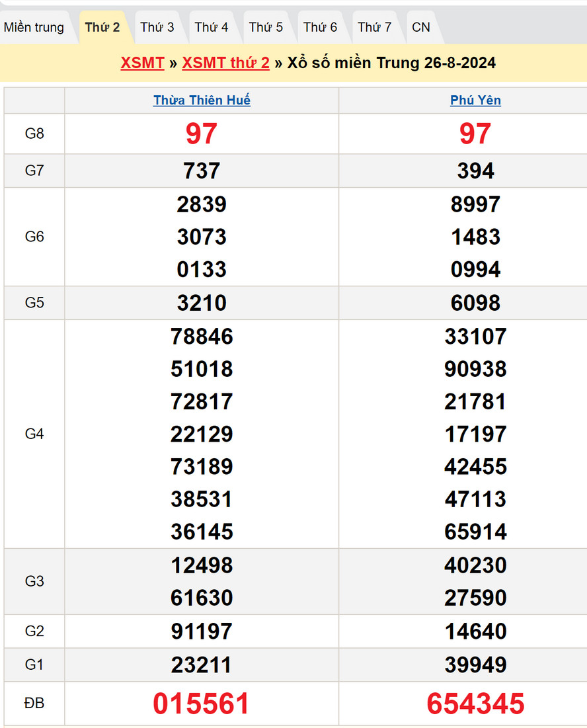Click the G2 result 91197
587x728 pixels.
tap(202, 631)
